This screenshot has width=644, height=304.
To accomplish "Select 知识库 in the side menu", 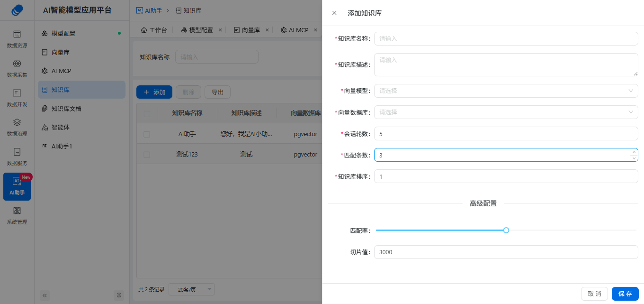I will tap(81, 90).
